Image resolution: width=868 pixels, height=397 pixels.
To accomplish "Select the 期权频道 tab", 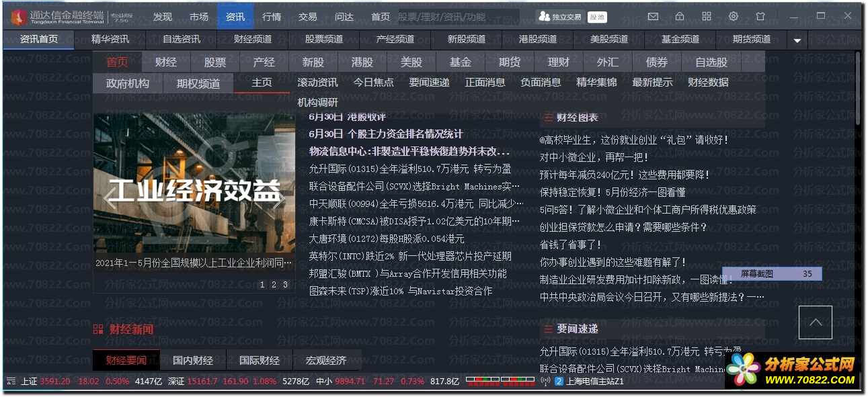I will 198,83.
